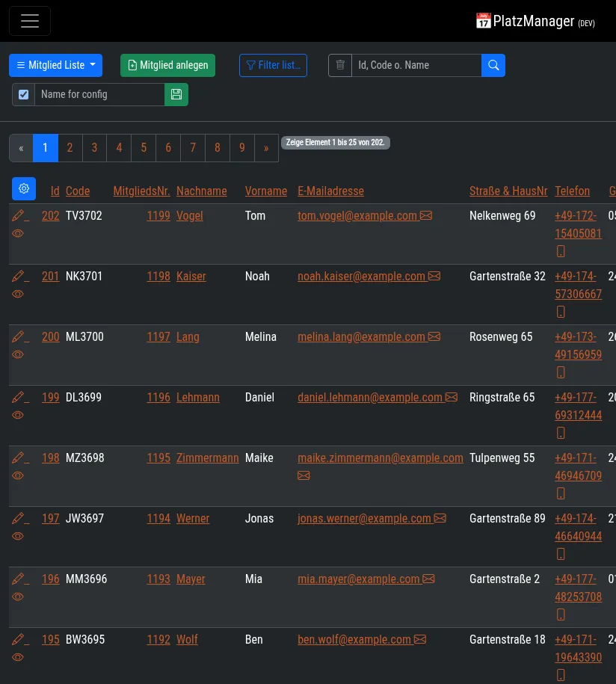Click envelope icon next to noah.kaiser email
This screenshot has width=616, height=684.
click(434, 276)
